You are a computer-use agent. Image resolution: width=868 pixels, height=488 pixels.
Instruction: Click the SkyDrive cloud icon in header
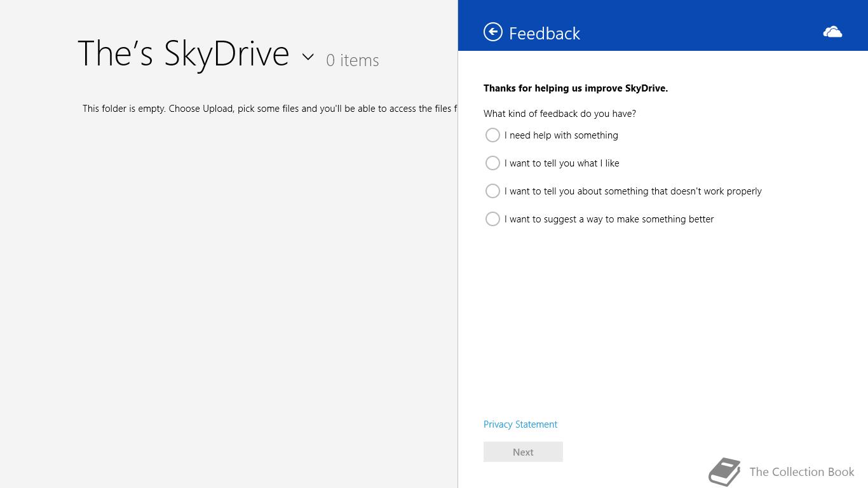click(832, 32)
